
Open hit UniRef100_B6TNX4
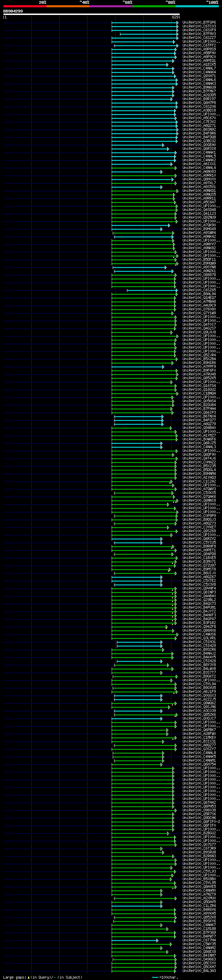199,416
